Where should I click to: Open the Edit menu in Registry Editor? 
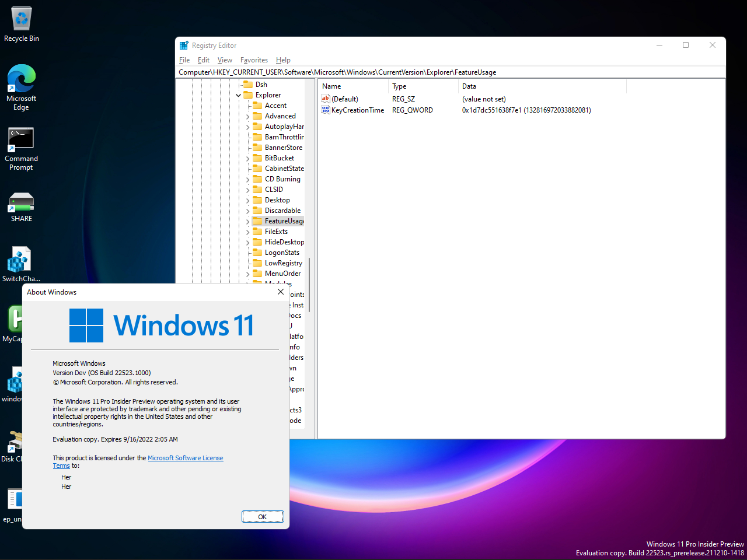tap(204, 60)
